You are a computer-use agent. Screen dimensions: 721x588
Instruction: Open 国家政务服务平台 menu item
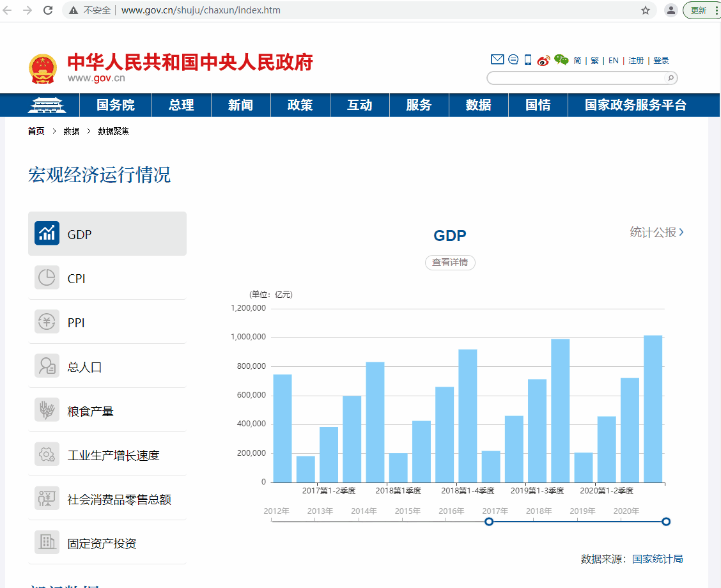click(635, 105)
